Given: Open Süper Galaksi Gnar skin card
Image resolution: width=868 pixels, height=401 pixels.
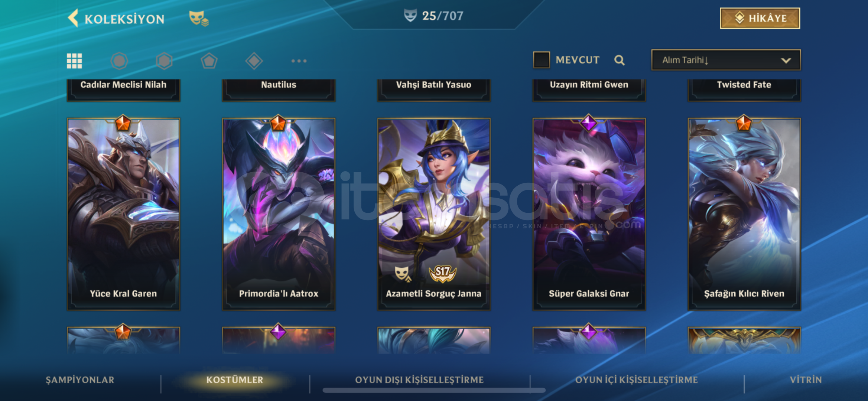Looking at the screenshot, I should [x=589, y=214].
